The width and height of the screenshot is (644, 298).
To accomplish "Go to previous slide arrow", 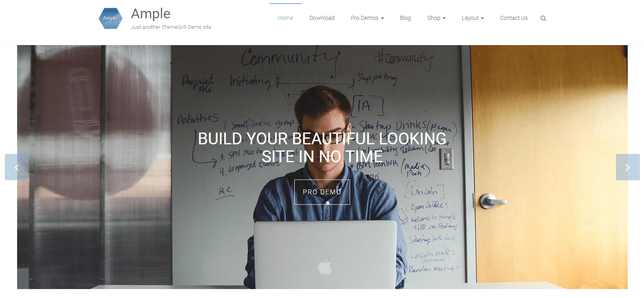I will pyautogui.click(x=17, y=167).
